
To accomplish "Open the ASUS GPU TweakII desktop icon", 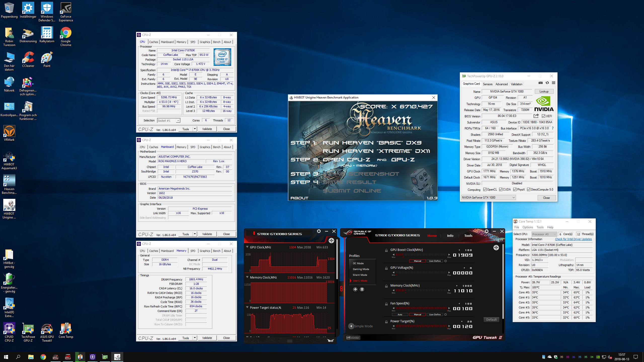I will [47, 332].
